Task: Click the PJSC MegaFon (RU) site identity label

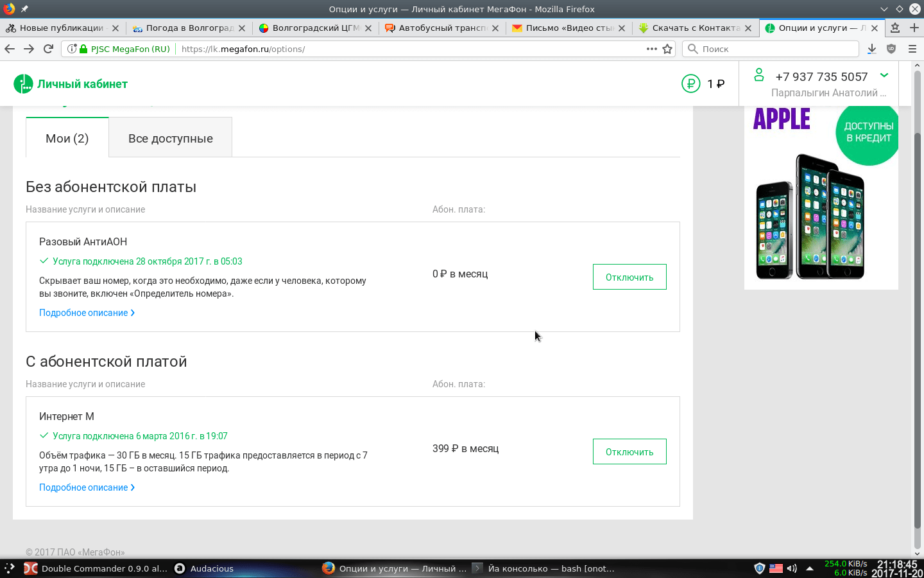Action: pos(130,49)
